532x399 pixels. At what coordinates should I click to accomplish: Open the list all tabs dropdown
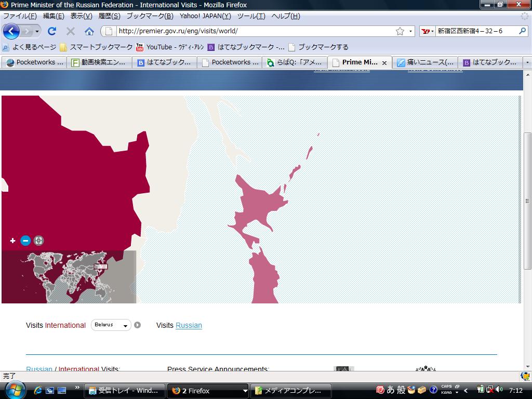(527, 62)
